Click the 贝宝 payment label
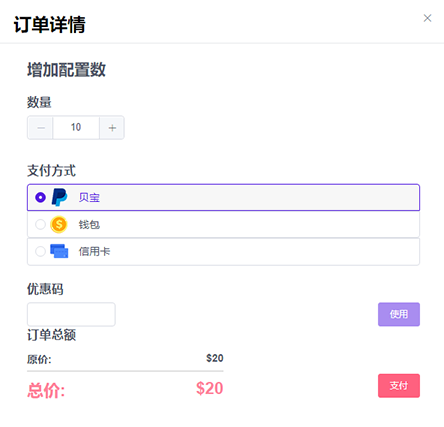 click(89, 197)
